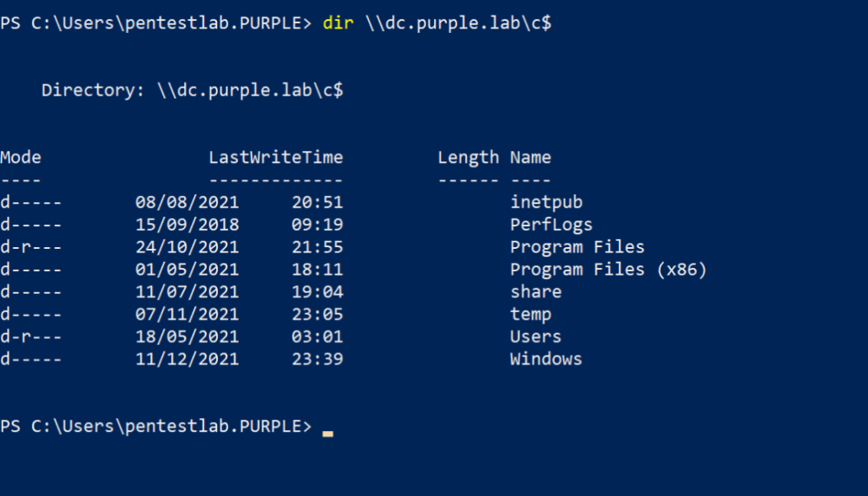Click the Users directory name
The height and width of the screenshot is (496, 868).
[536, 337]
